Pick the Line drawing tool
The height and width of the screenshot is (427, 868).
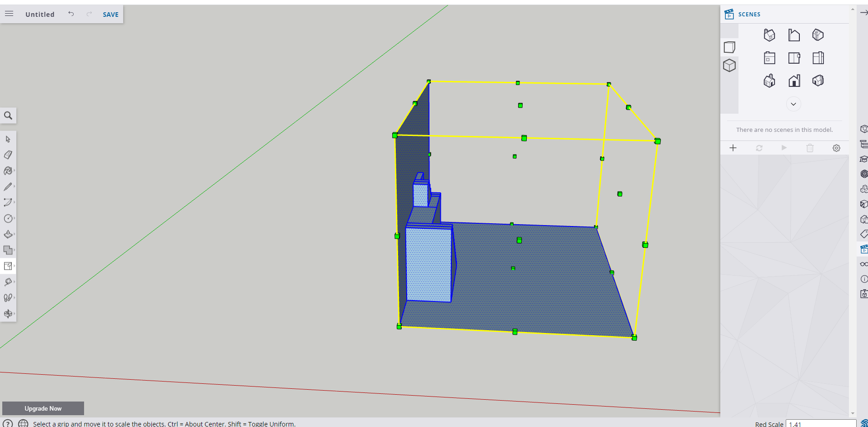click(x=8, y=186)
